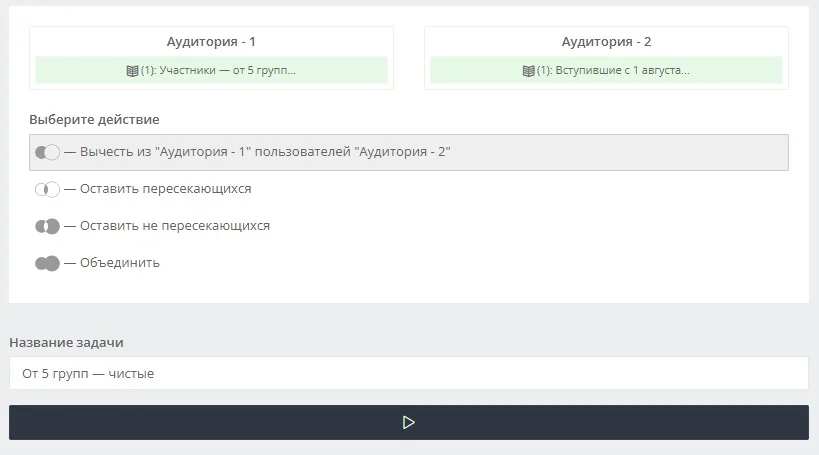The height and width of the screenshot is (455, 819).
Task: Click the Название задачи input field
Action: coord(408,373)
